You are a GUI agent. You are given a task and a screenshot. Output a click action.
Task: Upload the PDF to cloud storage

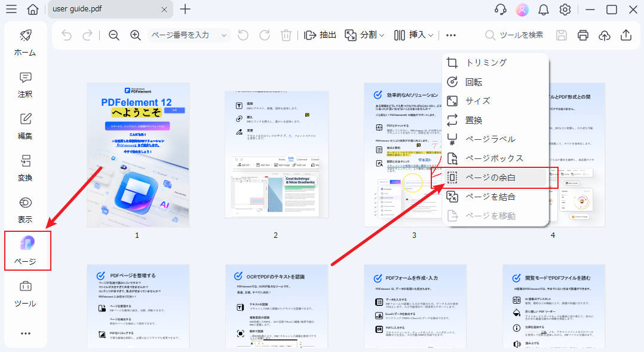coord(604,35)
